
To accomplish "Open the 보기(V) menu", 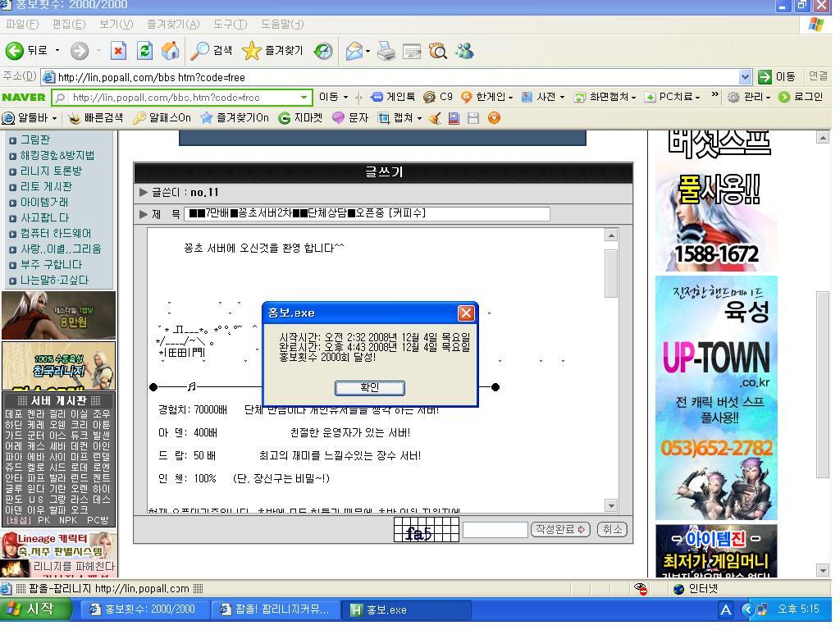I will tap(116, 24).
